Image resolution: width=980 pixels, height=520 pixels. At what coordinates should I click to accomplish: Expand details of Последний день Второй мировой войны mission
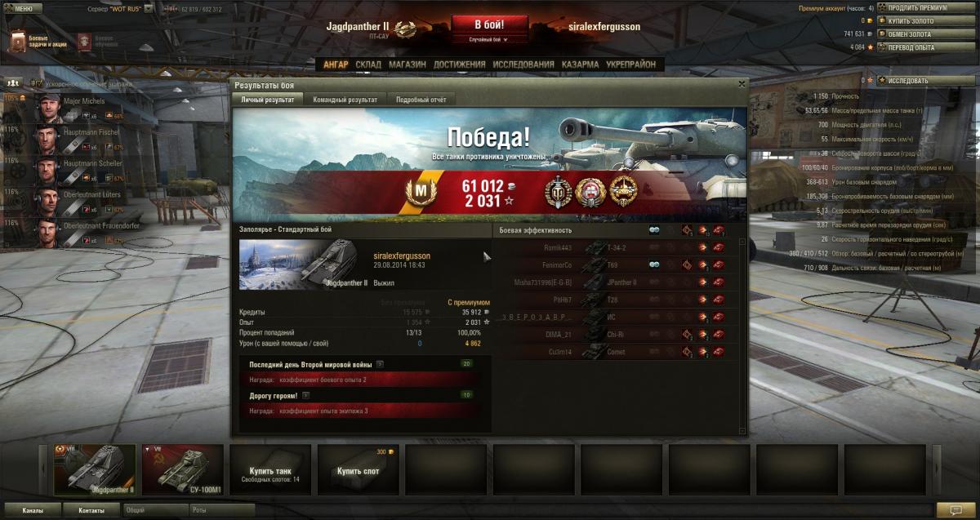[381, 364]
